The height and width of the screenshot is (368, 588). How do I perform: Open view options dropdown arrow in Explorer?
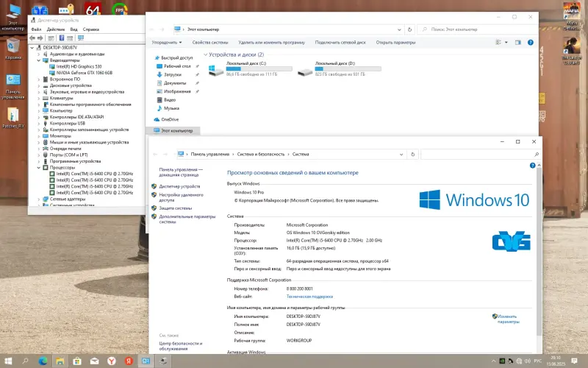point(506,43)
